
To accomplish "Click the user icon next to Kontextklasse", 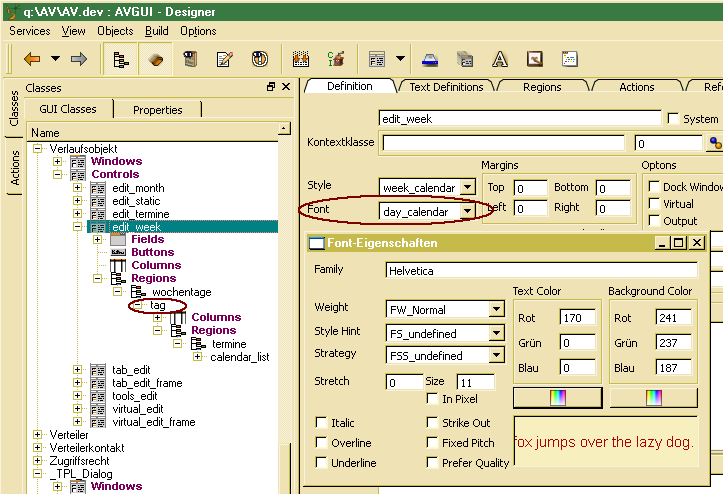I will point(715,144).
